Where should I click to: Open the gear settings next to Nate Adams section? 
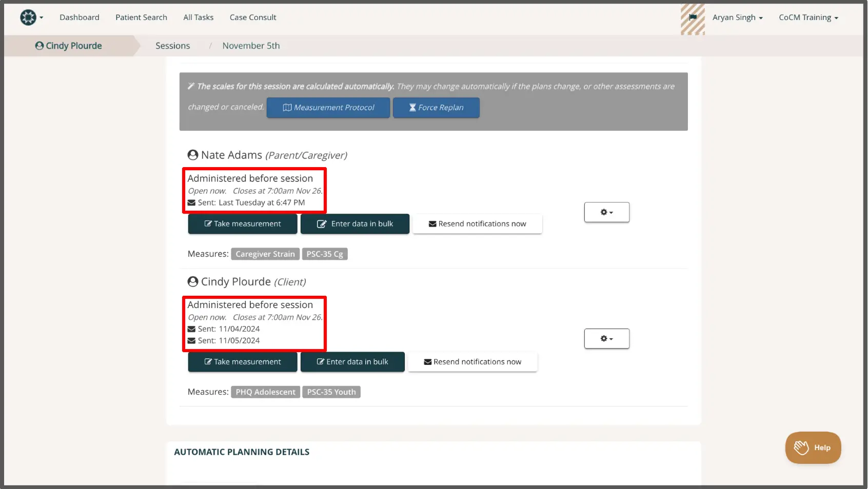coord(606,212)
